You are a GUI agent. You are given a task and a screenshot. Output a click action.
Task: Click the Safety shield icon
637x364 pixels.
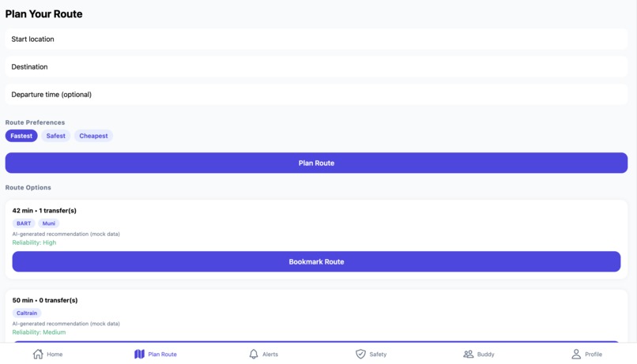tap(360, 354)
